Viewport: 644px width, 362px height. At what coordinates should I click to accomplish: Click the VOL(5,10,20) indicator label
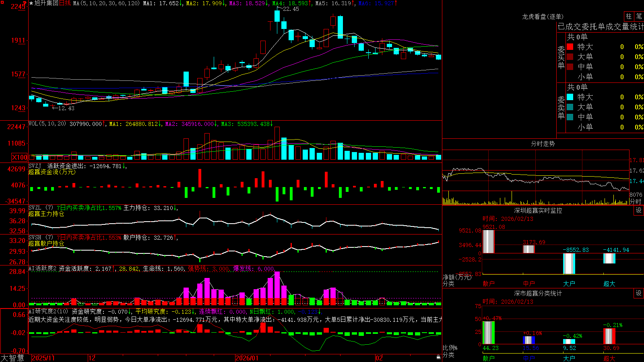pos(47,123)
